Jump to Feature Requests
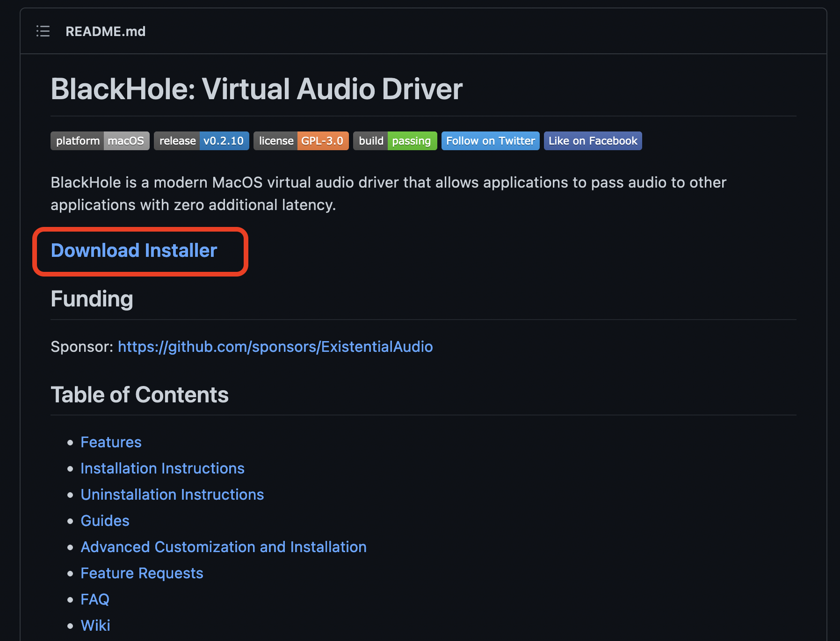Screen dimensions: 840x641 (142, 573)
